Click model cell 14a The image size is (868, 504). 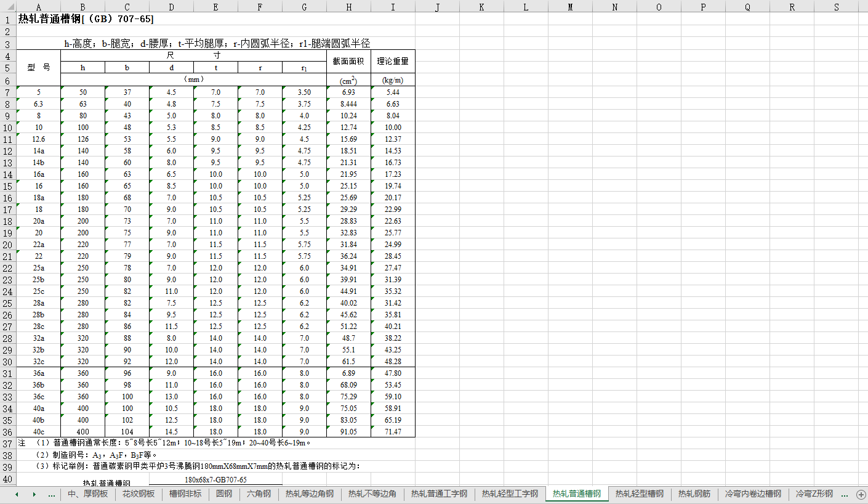pos(39,151)
